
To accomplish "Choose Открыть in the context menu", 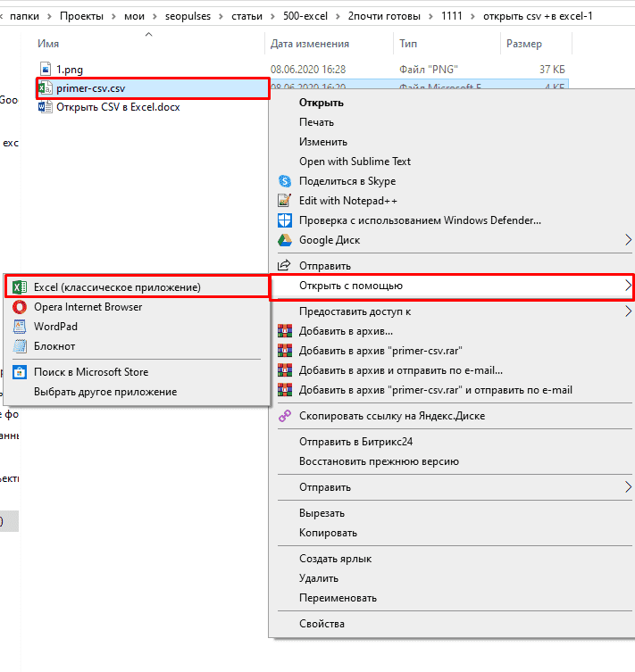I will (x=322, y=103).
